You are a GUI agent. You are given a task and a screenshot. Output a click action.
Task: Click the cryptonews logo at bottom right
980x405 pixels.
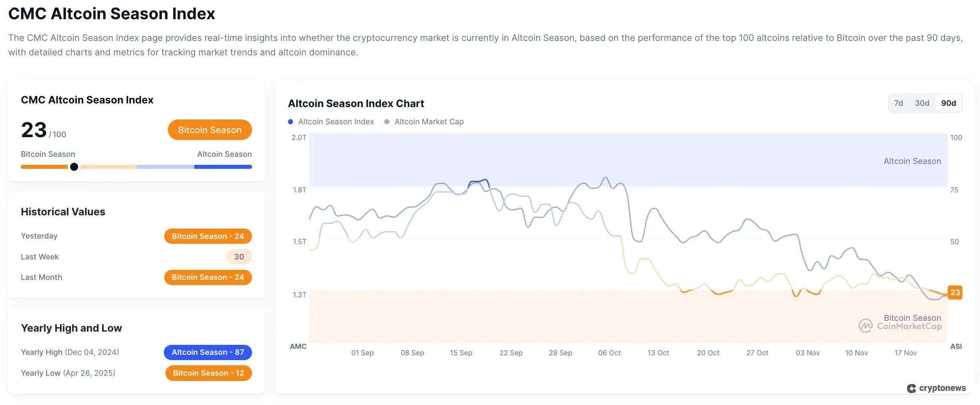point(936,388)
